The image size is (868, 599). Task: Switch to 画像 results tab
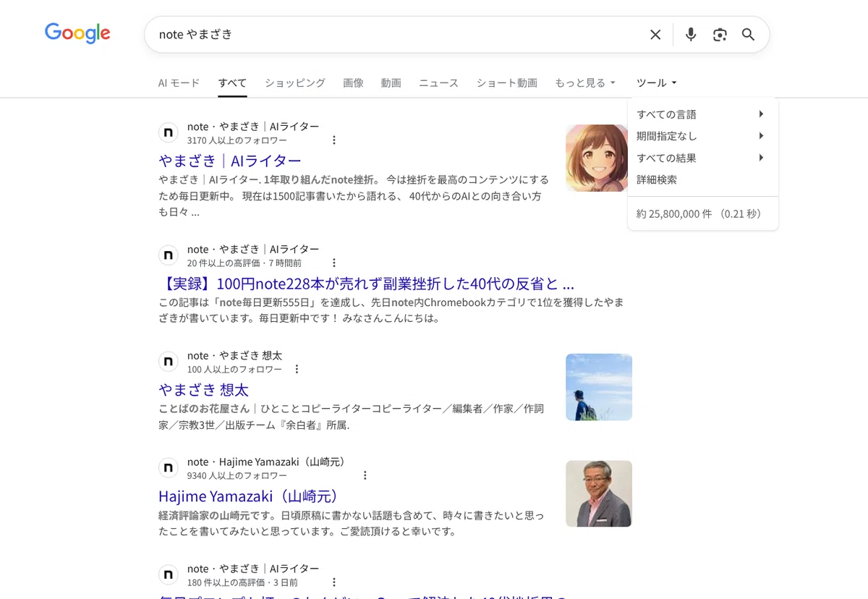click(x=353, y=83)
